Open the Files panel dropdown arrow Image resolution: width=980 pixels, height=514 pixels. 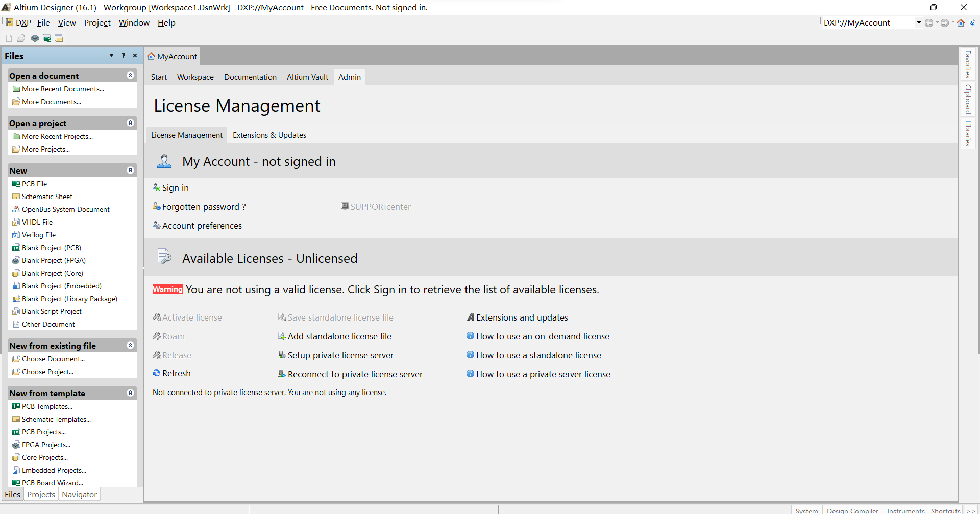coord(111,55)
